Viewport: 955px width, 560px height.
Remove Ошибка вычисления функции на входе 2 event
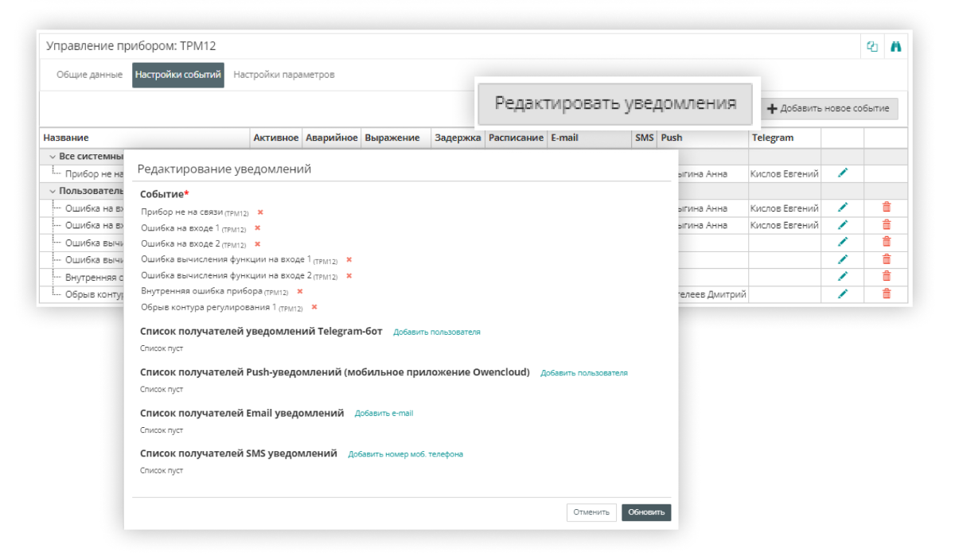point(349,275)
